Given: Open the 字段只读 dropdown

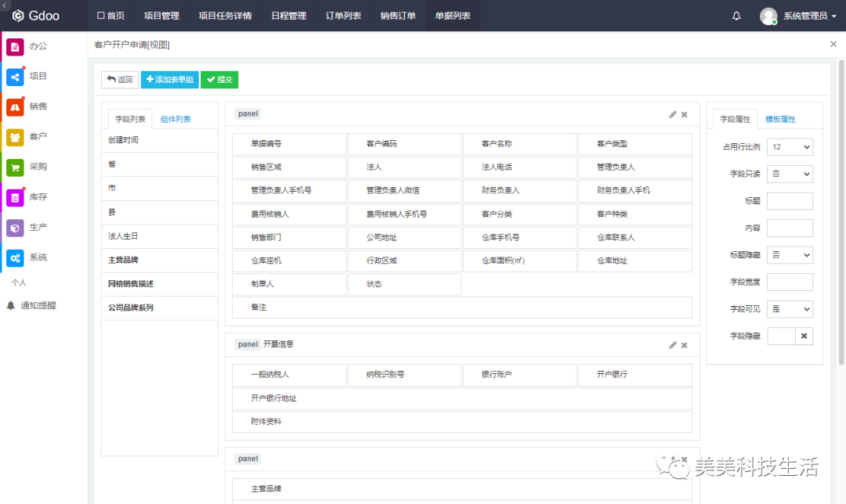Looking at the screenshot, I should (x=790, y=174).
